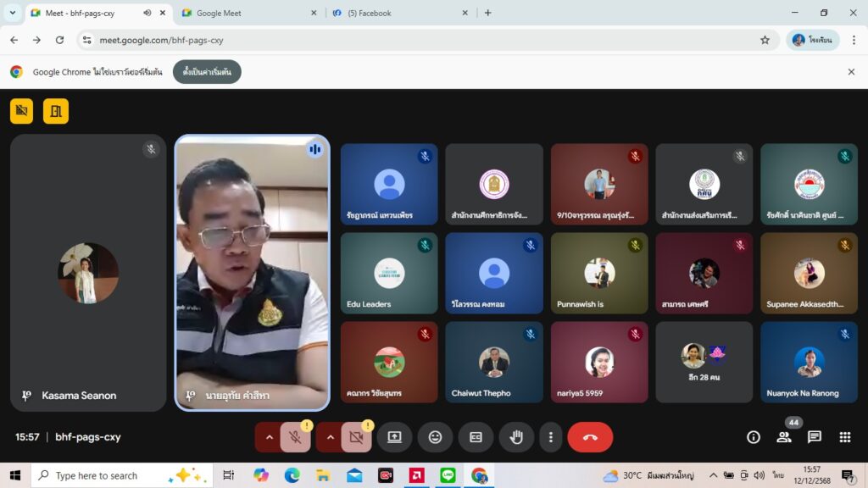Select the Kasama Seanon video tile
Viewport: 868px width, 488px height.
tap(88, 273)
